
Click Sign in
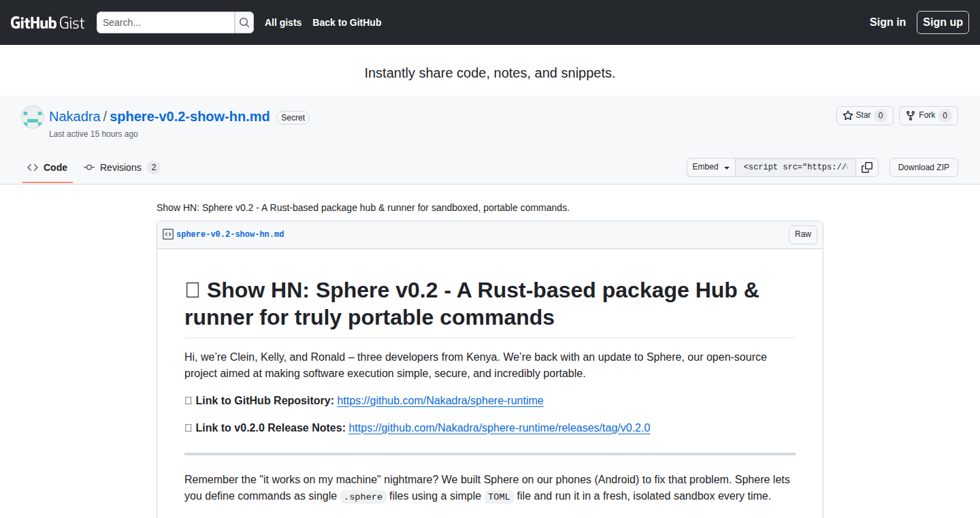(x=887, y=22)
